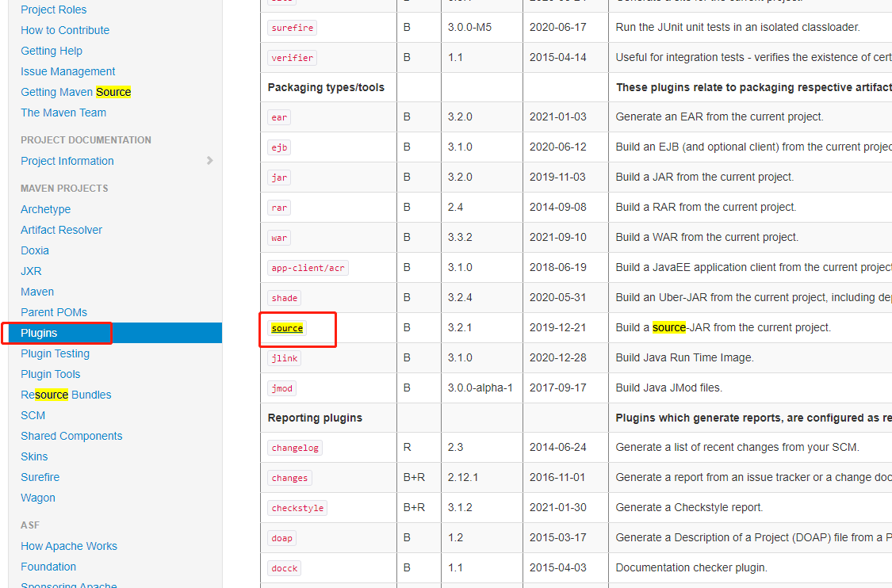
Task: Select PROJECT DOCUMENTATION sidebar heading
Action: coord(86,140)
